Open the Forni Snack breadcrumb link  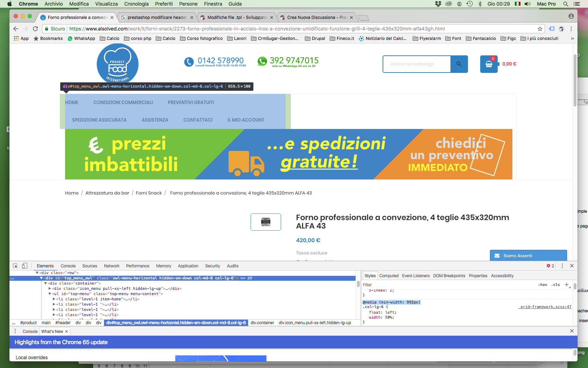[x=149, y=193]
